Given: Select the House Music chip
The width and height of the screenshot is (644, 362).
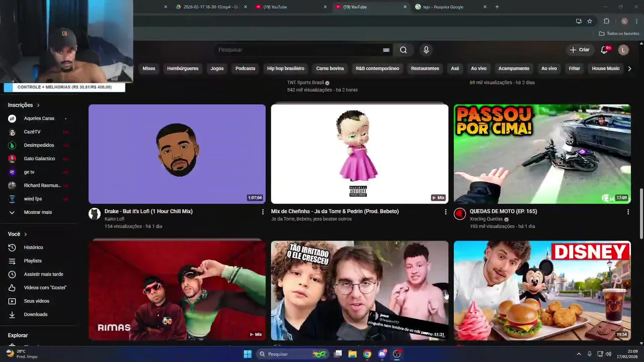Looking at the screenshot, I should pos(606,68).
